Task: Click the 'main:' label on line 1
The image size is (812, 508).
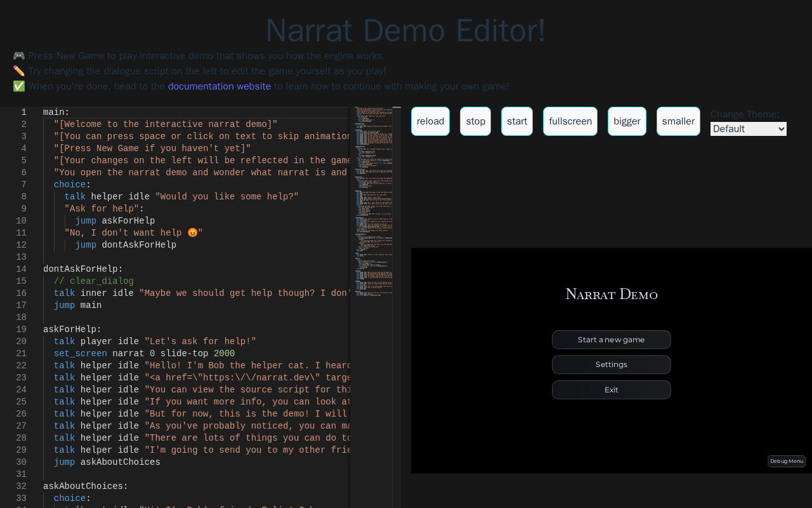Action: (x=56, y=112)
